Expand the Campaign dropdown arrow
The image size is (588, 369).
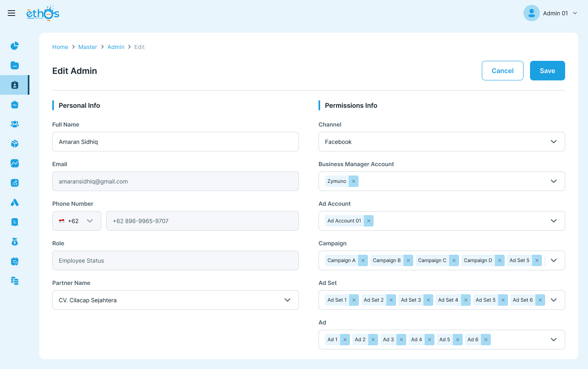(x=554, y=260)
